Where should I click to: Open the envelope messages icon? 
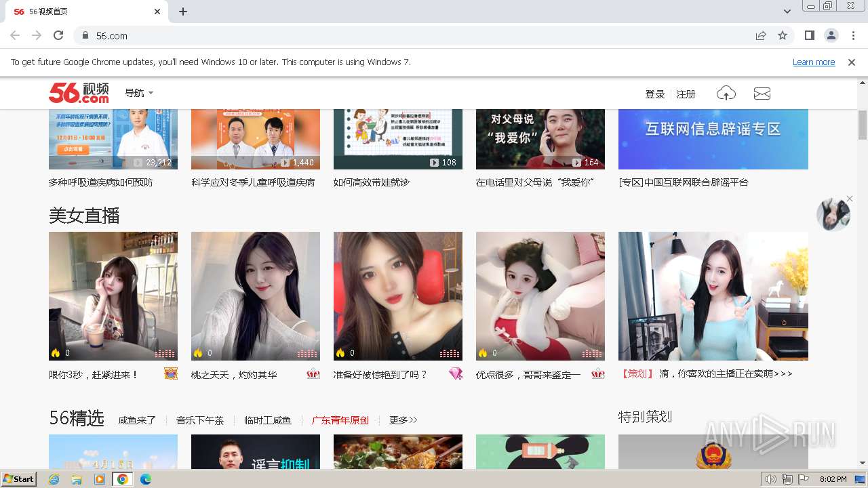tap(762, 94)
